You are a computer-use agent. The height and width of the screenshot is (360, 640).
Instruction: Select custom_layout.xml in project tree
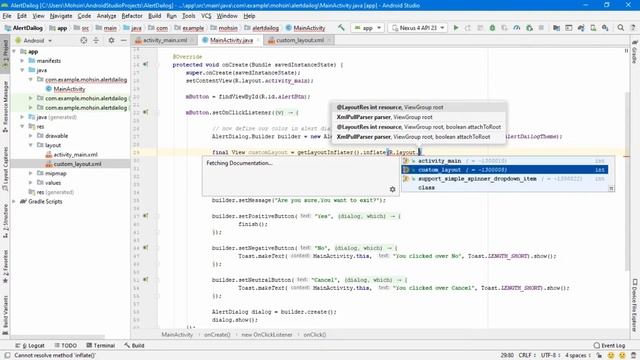pos(77,164)
